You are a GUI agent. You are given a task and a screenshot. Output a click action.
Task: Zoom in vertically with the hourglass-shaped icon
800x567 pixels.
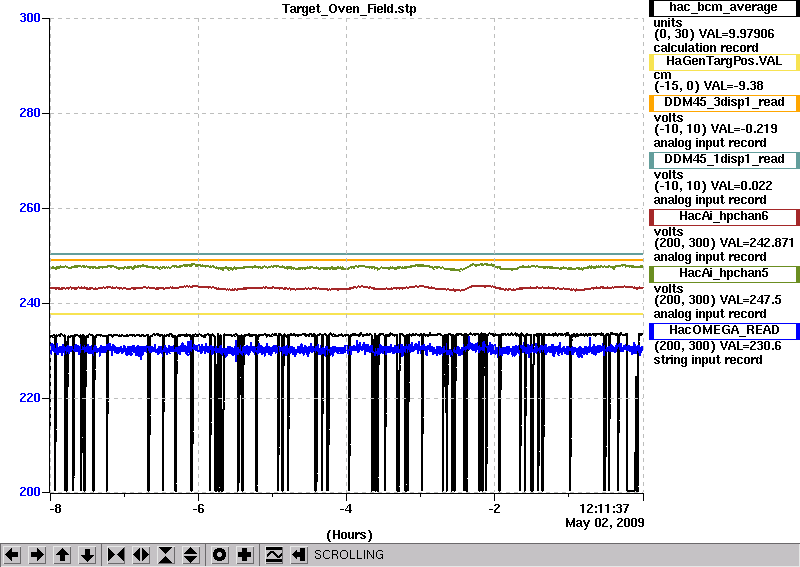166,555
